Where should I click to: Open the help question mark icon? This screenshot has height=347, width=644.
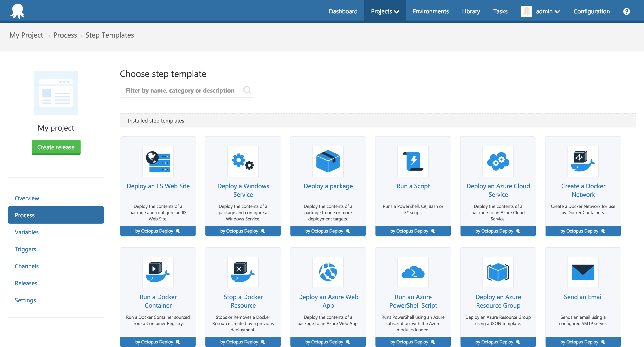click(x=626, y=11)
